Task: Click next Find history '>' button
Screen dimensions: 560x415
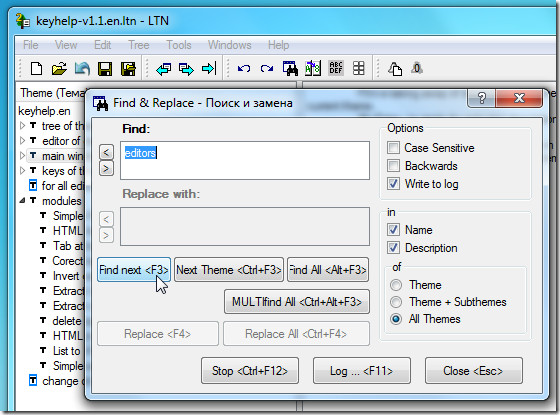Action: point(106,169)
